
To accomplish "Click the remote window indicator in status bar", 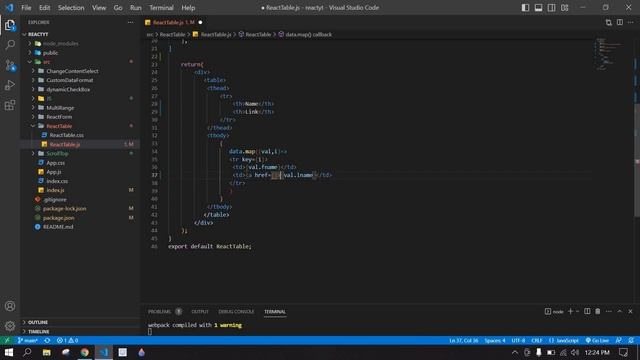I will pyautogui.click(x=7, y=340).
